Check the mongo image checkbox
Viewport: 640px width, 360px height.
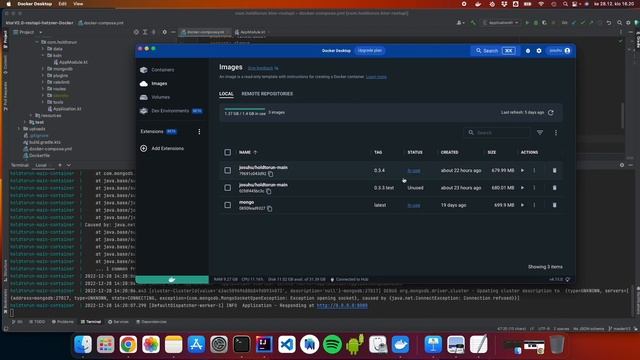228,205
